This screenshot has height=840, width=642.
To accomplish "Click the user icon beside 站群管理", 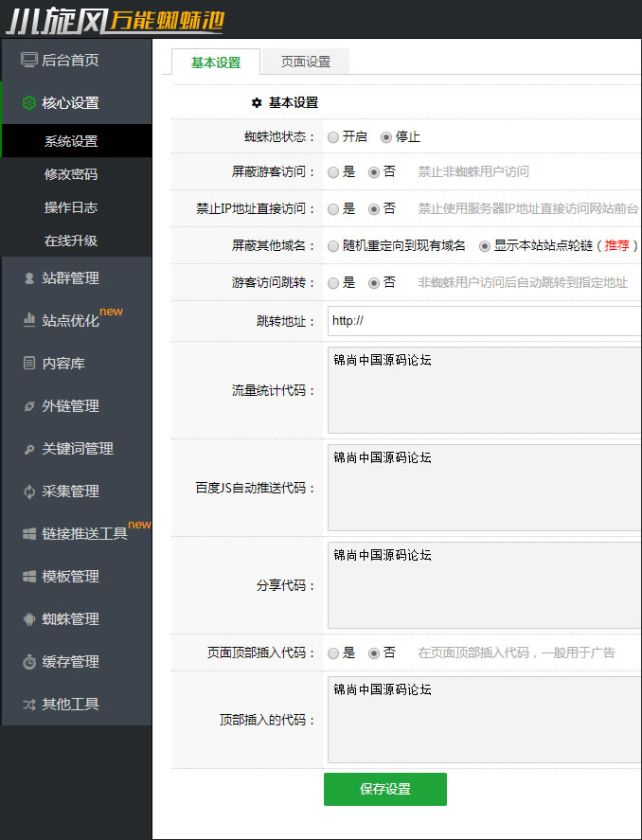I will [x=29, y=278].
